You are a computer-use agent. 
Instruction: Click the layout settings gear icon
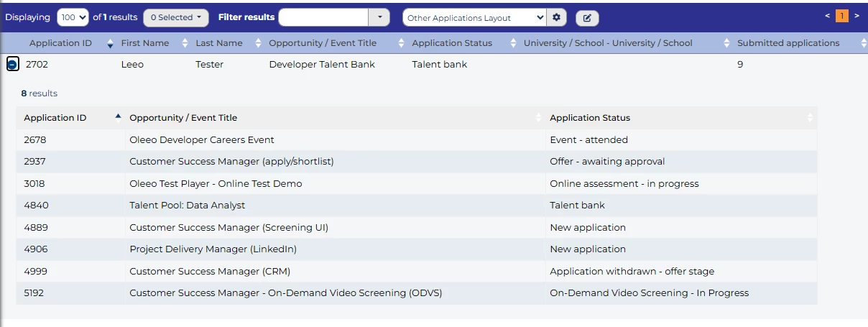(557, 18)
